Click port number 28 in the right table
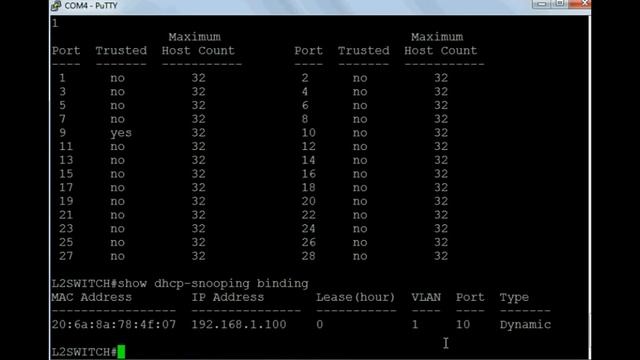This screenshot has width=640, height=360. [x=309, y=256]
